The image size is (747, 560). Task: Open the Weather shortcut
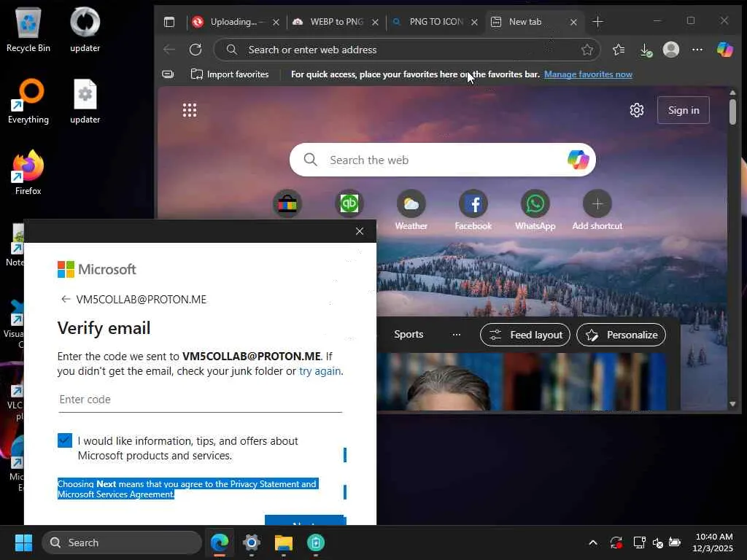(411, 210)
